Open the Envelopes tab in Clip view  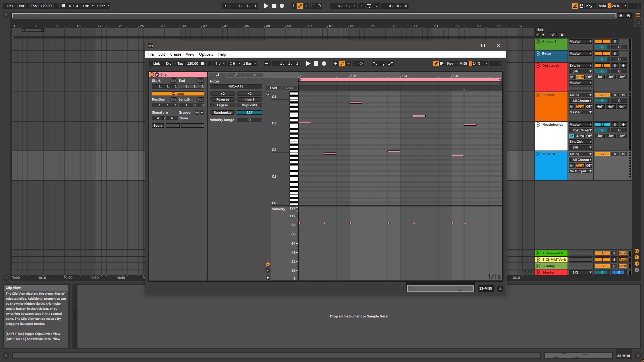[236, 75]
